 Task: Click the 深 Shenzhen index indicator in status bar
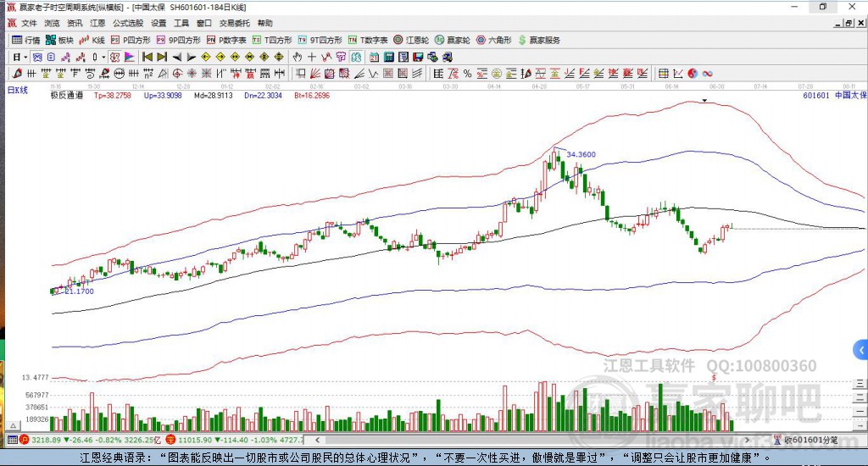coord(170,440)
